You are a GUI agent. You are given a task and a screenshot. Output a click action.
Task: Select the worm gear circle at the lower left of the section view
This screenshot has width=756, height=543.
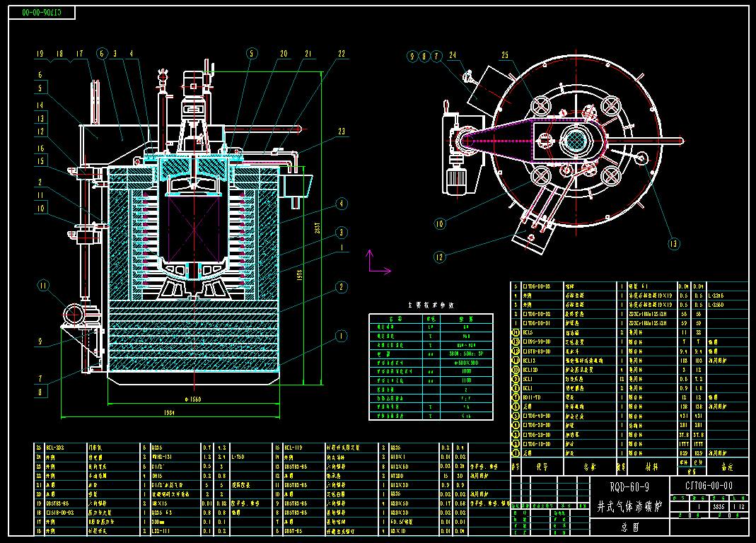[74, 314]
